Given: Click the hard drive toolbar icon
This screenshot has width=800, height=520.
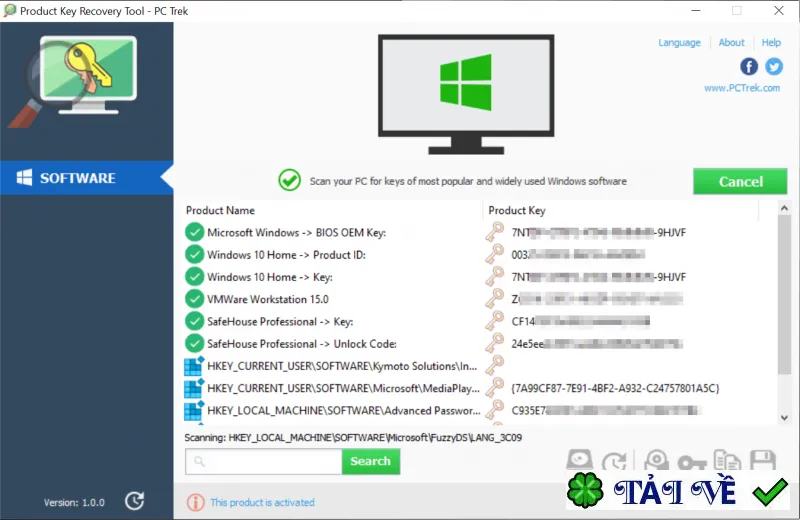Looking at the screenshot, I should 580,460.
